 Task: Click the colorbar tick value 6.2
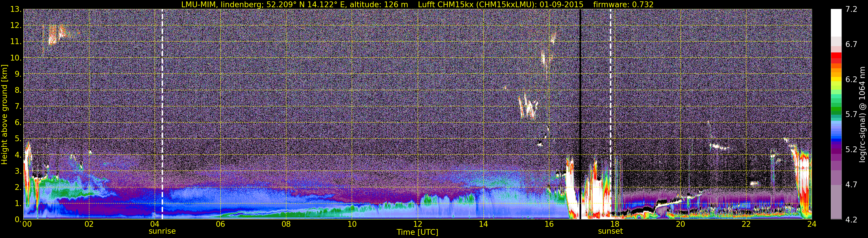851,79
